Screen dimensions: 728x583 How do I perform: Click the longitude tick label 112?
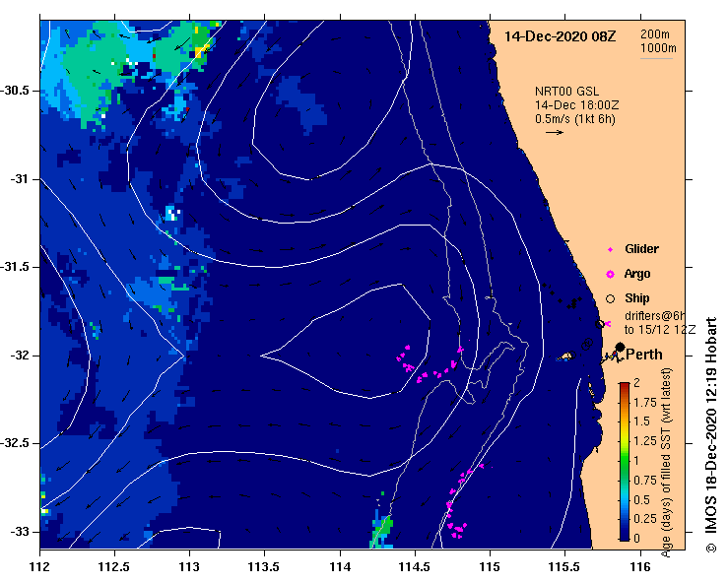pos(40,567)
